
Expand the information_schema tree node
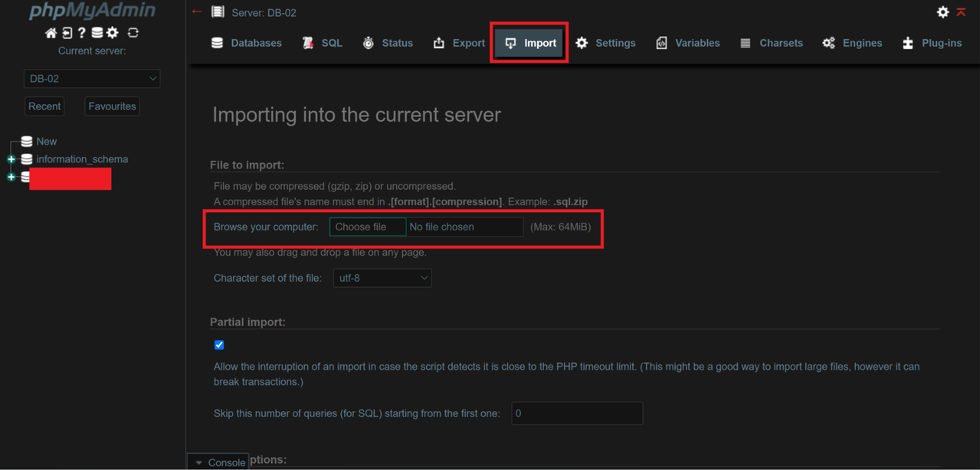tap(11, 159)
